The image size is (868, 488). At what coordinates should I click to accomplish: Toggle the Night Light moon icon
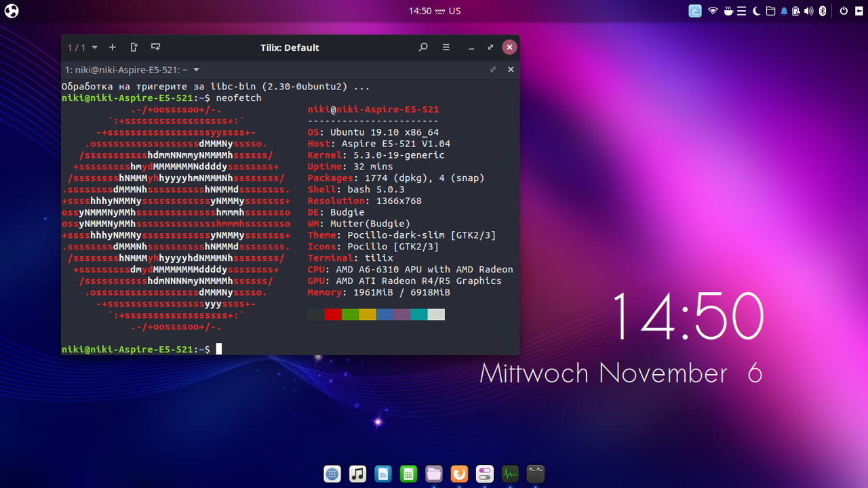click(756, 11)
